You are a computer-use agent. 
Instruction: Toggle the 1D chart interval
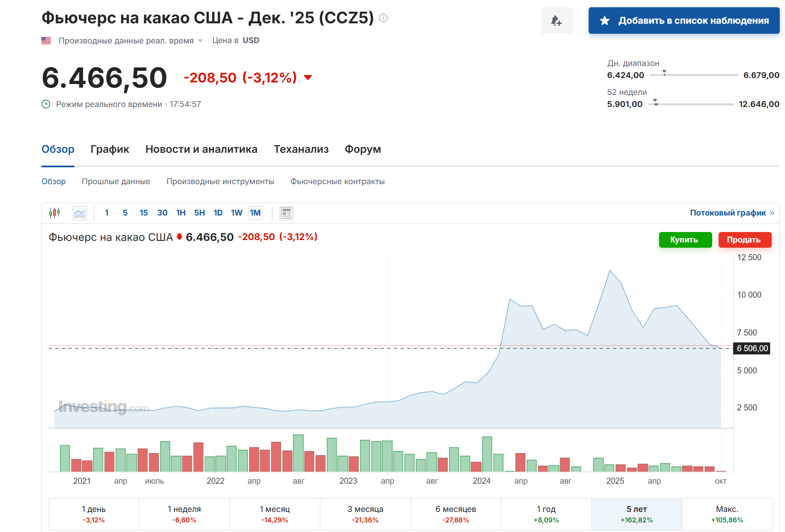coord(218,213)
